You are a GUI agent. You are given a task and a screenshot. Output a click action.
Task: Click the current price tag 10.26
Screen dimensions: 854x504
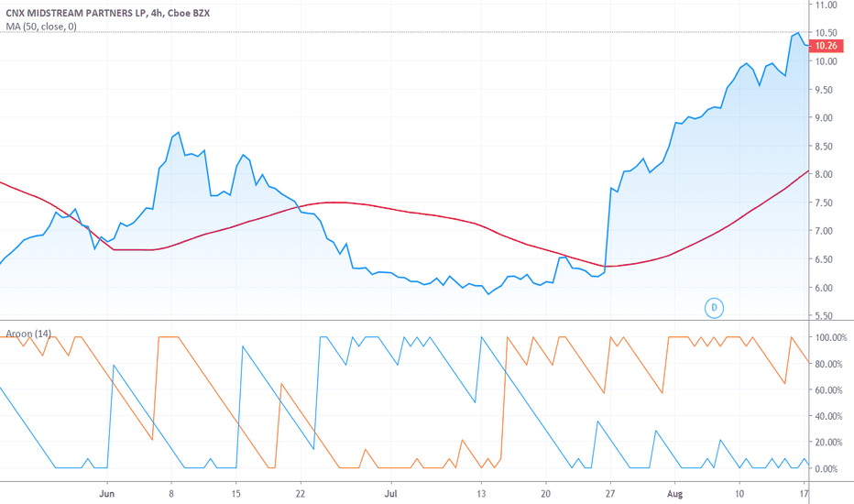(x=827, y=46)
